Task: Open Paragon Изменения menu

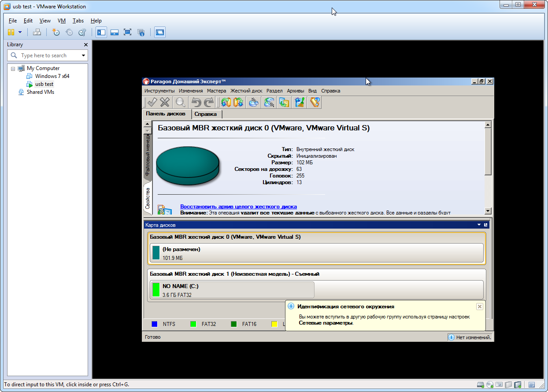Action: (x=191, y=91)
